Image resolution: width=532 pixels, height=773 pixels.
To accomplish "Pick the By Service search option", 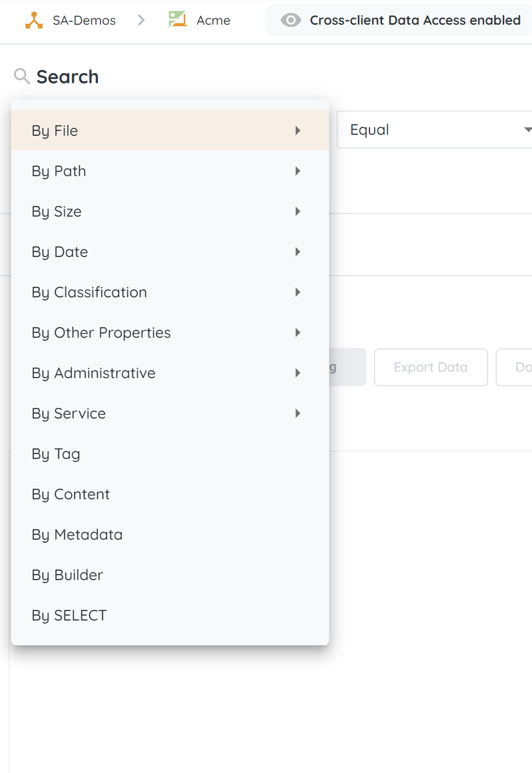I will pyautogui.click(x=69, y=414).
